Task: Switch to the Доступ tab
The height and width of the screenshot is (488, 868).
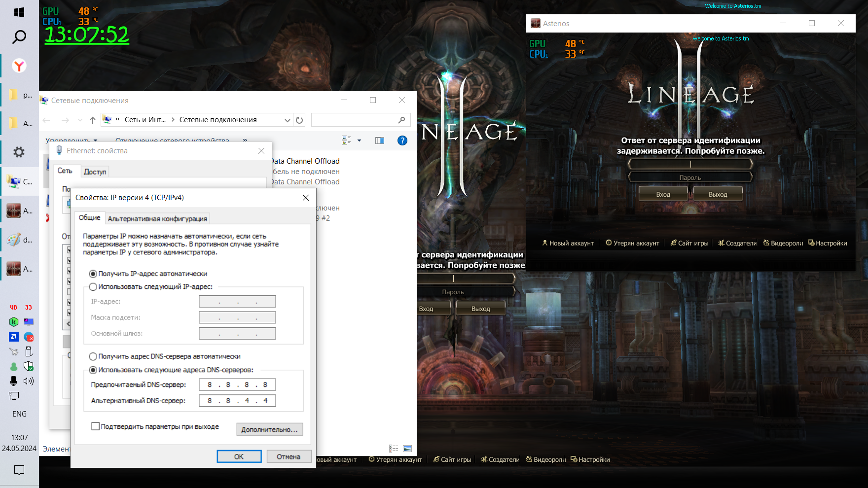Action: (95, 172)
